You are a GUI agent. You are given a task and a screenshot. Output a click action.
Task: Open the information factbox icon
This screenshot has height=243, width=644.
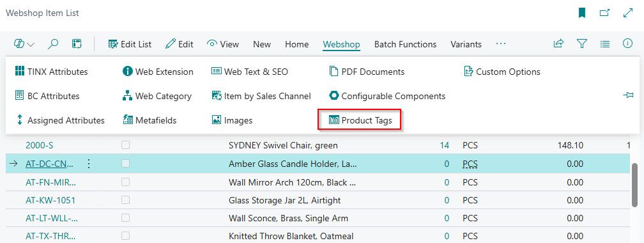pyautogui.click(x=627, y=43)
